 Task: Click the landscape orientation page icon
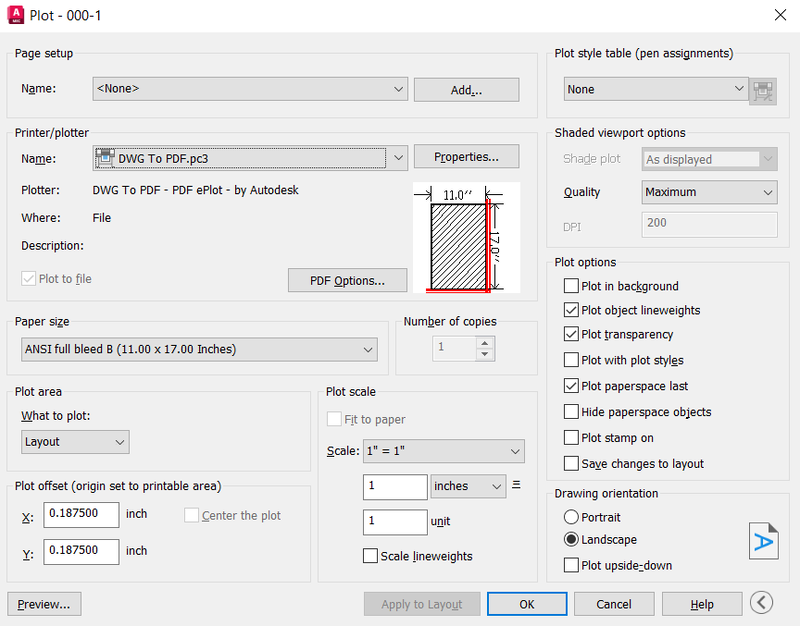pyautogui.click(x=763, y=541)
